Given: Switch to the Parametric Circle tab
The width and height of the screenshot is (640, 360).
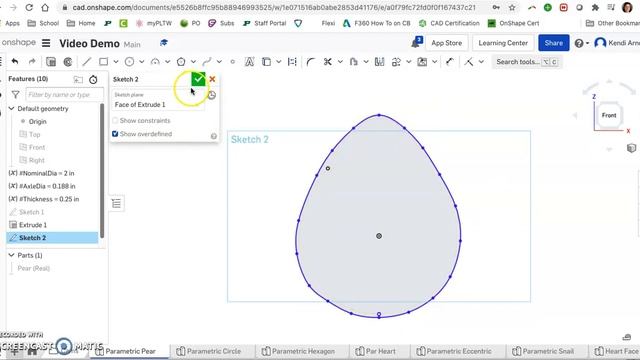Looking at the screenshot, I should click(209, 351).
